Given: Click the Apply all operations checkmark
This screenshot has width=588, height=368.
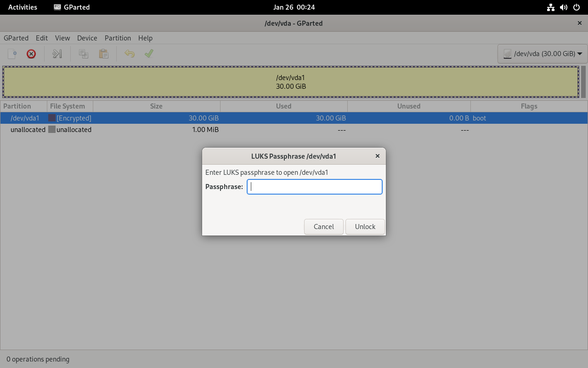Looking at the screenshot, I should (149, 54).
